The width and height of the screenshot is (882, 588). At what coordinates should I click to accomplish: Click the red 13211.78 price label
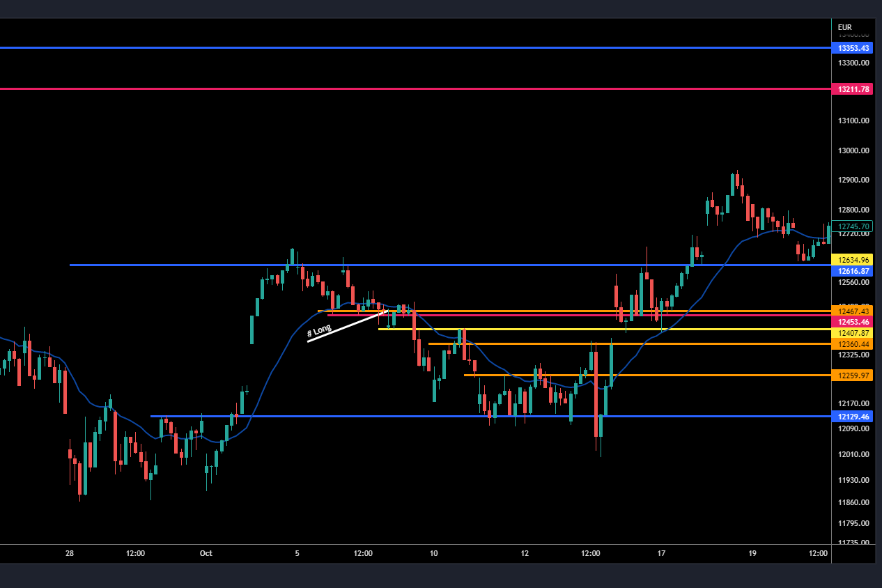[x=853, y=89]
